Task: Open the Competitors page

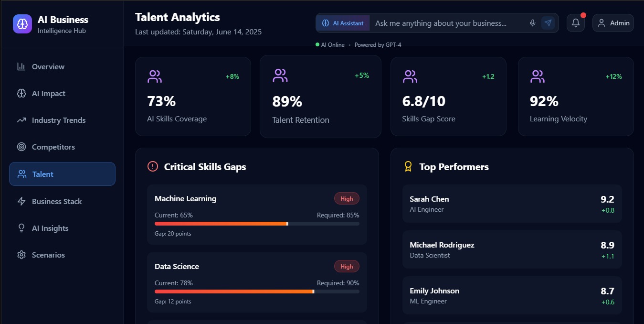Action: point(62,147)
